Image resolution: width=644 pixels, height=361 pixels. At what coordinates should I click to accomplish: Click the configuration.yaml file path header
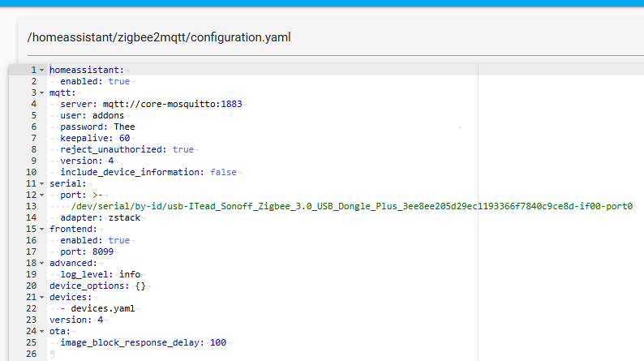[x=159, y=37]
